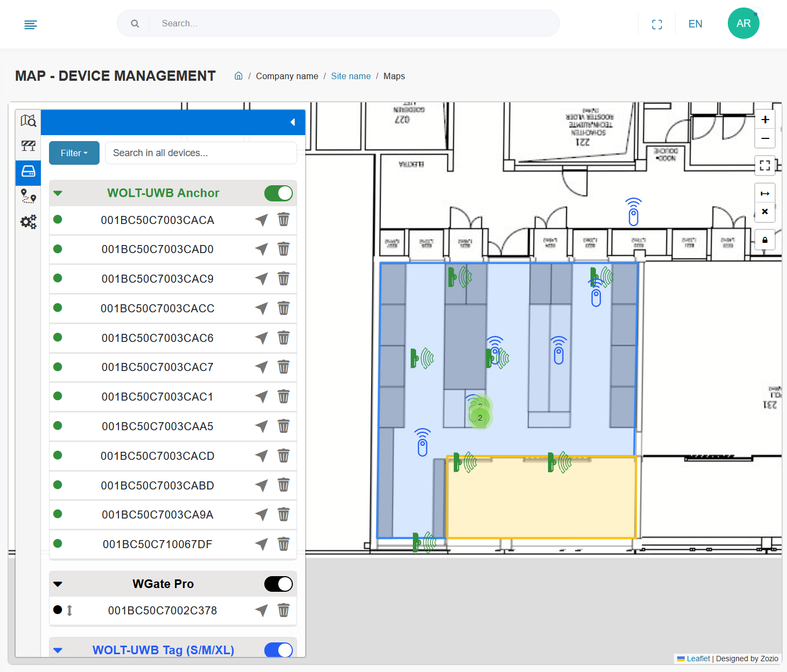Delete device 001BC50C710067DF
Image resolution: width=787 pixels, height=672 pixels.
click(x=284, y=544)
